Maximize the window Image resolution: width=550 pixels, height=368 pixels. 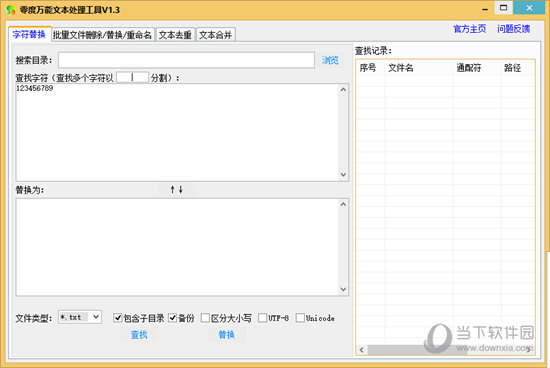pyautogui.click(x=503, y=8)
